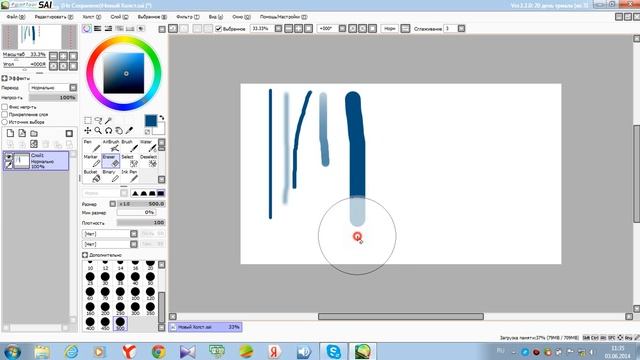Open Internet Explorer from the taskbar

click(x=71, y=351)
